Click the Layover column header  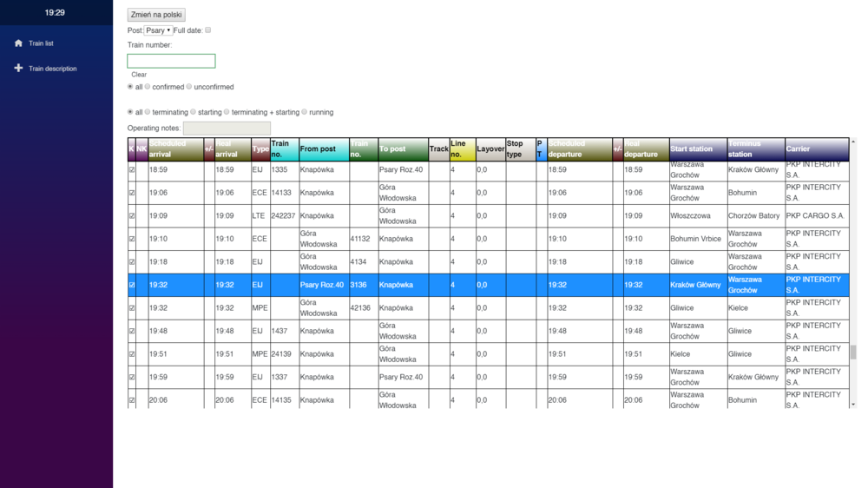[490, 149]
